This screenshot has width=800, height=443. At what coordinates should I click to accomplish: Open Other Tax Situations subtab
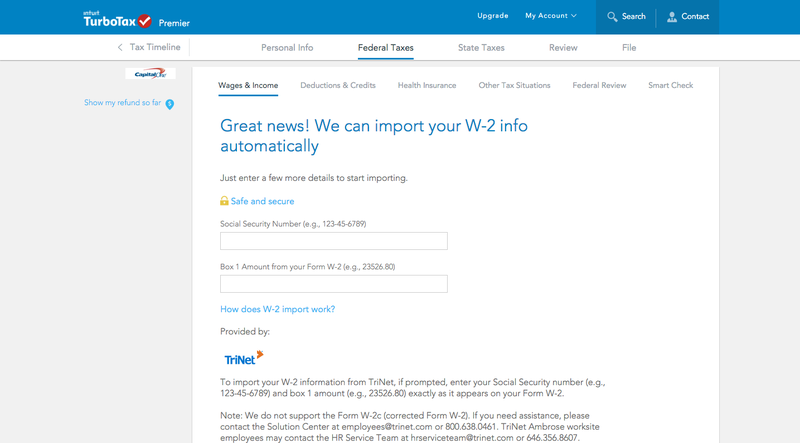point(514,85)
